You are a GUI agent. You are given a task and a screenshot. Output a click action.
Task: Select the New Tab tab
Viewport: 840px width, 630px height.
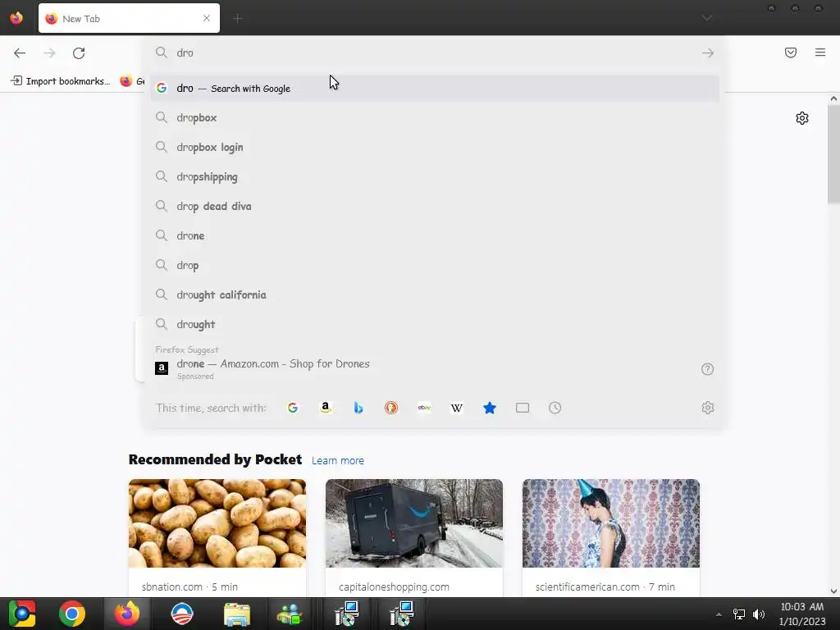(x=129, y=18)
